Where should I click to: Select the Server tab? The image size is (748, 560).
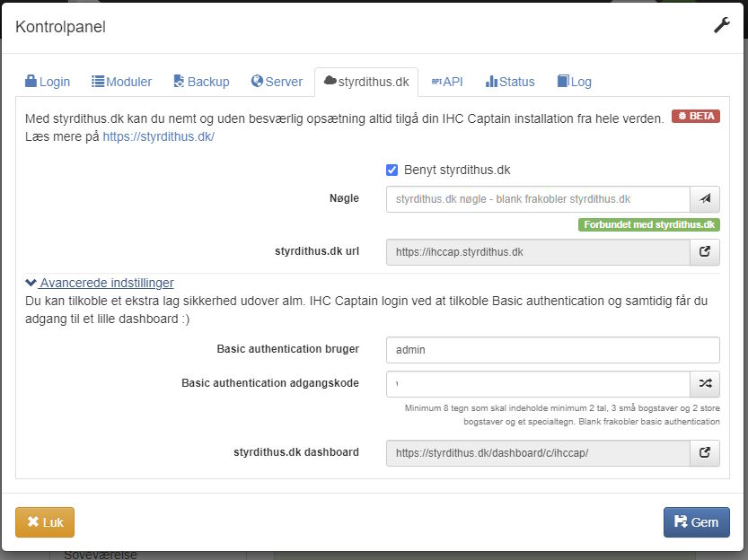click(x=277, y=82)
